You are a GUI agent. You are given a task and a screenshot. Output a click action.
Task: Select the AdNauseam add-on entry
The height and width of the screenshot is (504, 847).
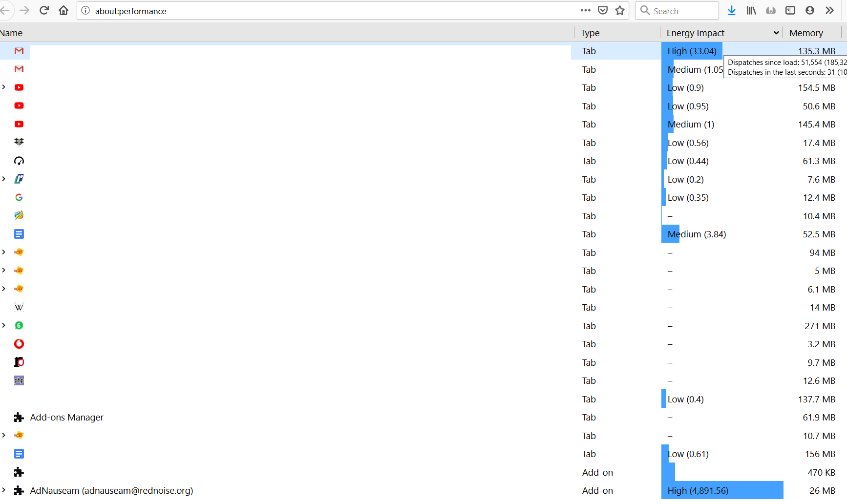111,490
